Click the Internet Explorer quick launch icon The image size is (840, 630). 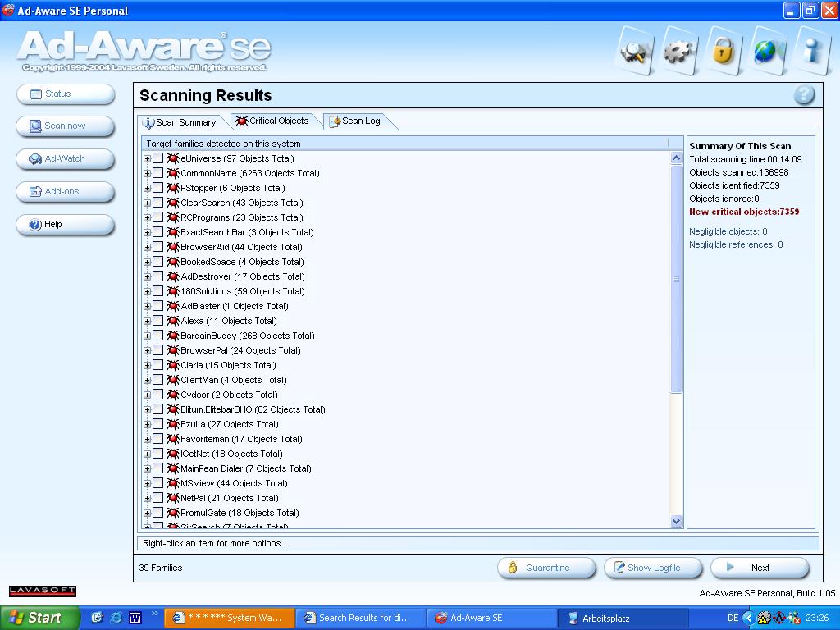pos(116,618)
